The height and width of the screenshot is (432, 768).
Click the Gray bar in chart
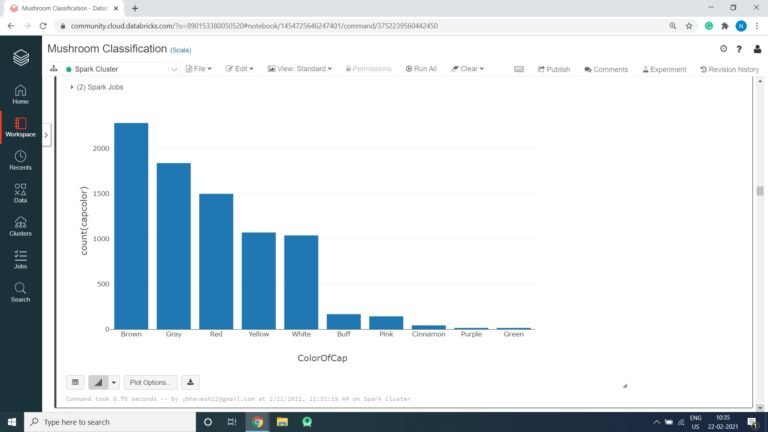(174, 246)
